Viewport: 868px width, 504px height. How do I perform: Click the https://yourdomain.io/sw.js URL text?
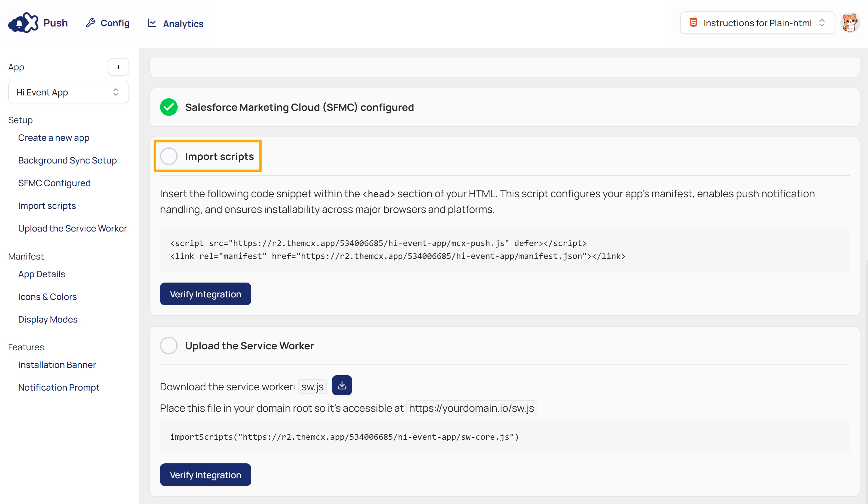[471, 408]
